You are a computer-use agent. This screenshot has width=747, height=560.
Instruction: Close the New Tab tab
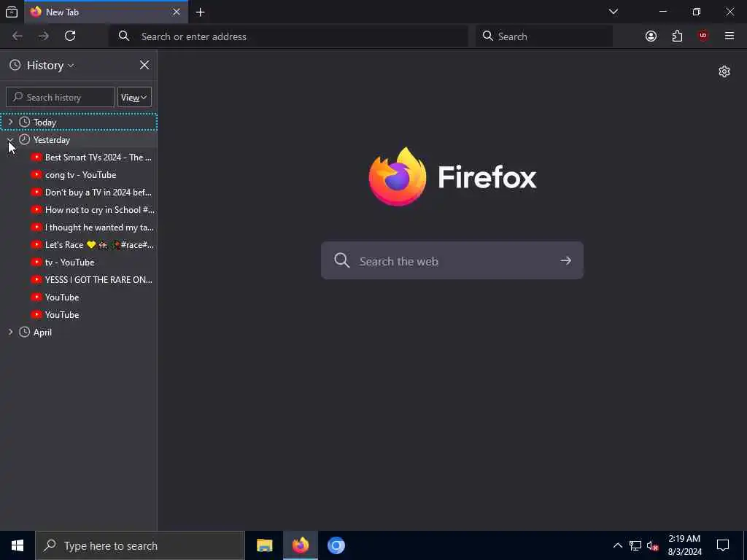(x=177, y=12)
